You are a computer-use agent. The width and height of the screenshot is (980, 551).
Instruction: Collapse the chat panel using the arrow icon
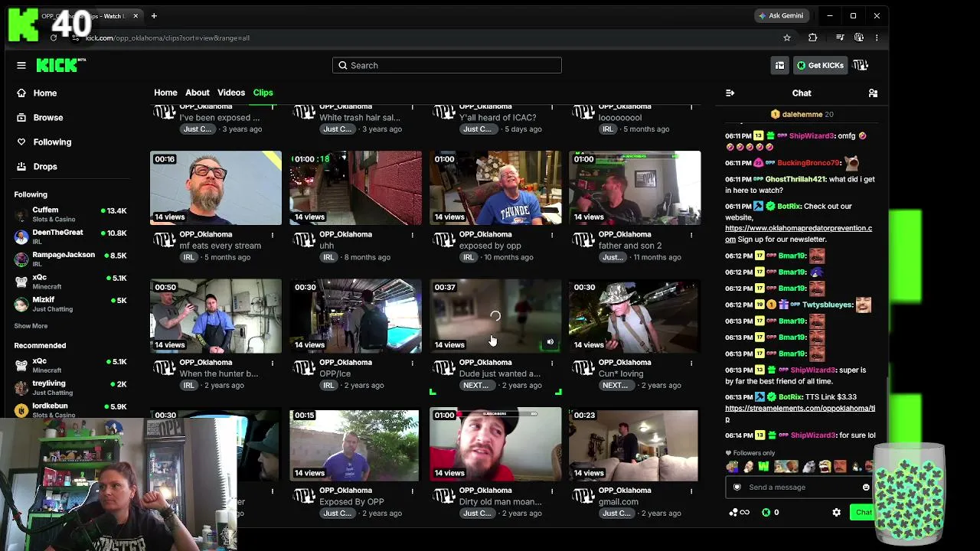(x=730, y=93)
